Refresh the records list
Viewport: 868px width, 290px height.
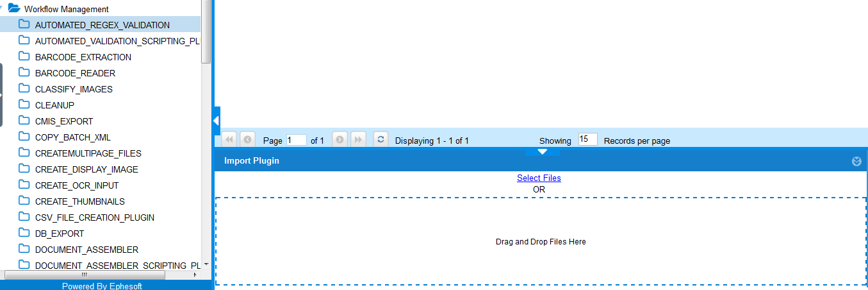381,139
